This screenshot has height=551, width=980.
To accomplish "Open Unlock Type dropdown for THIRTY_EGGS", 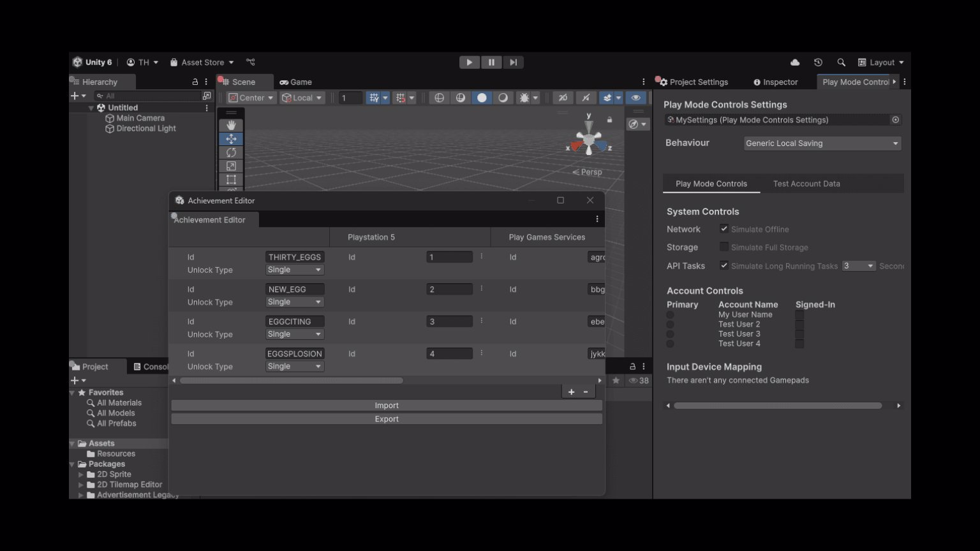I will click(294, 270).
